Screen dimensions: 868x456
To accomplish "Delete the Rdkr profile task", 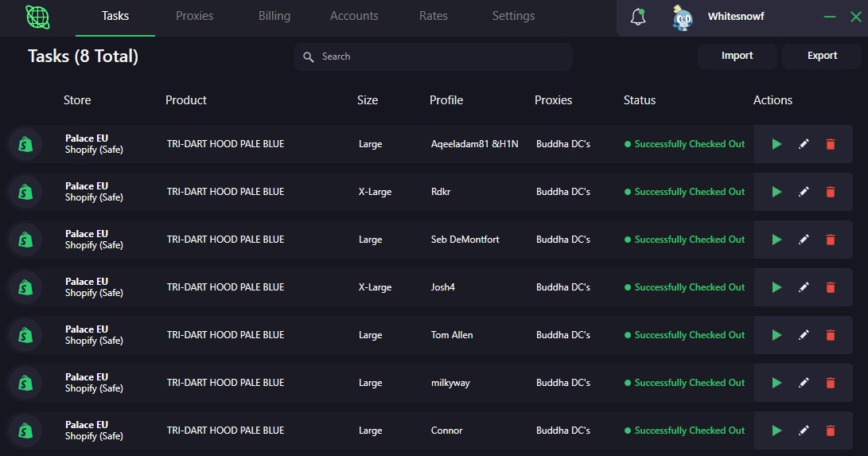I will [831, 192].
